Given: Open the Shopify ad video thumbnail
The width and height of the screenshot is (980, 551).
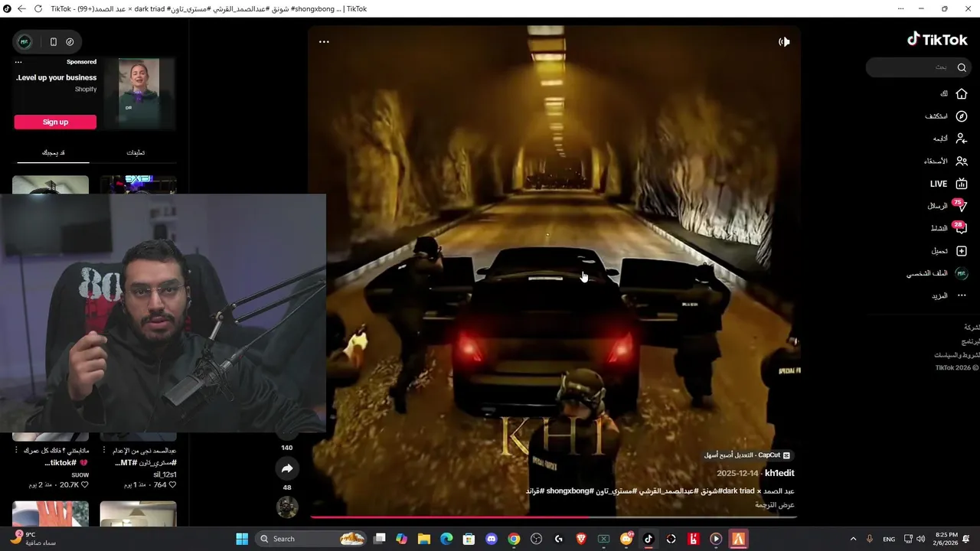Looking at the screenshot, I should coord(139,93).
